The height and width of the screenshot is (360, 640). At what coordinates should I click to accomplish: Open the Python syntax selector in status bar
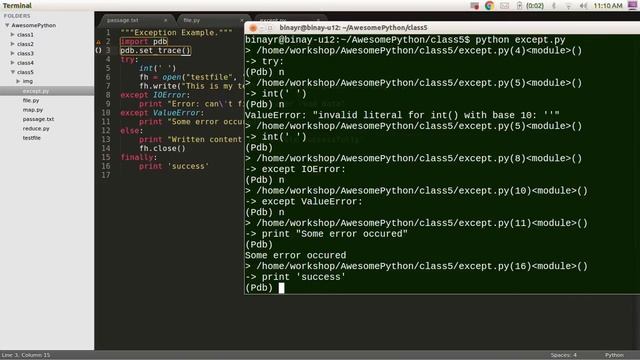[614, 355]
